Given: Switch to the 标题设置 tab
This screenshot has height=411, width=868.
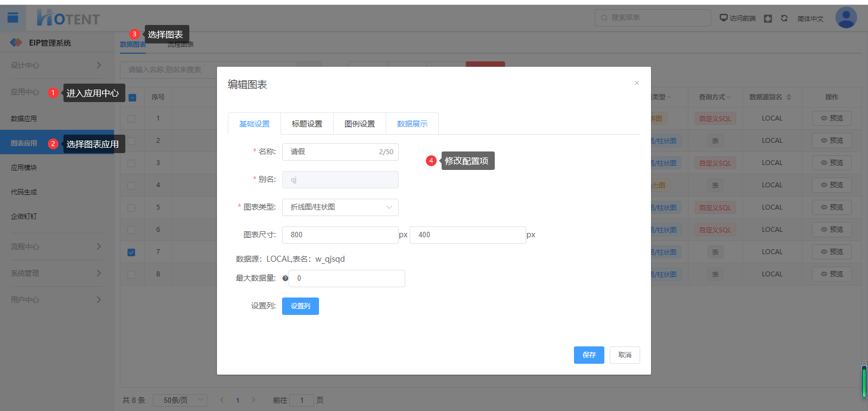Looking at the screenshot, I should click(x=307, y=124).
